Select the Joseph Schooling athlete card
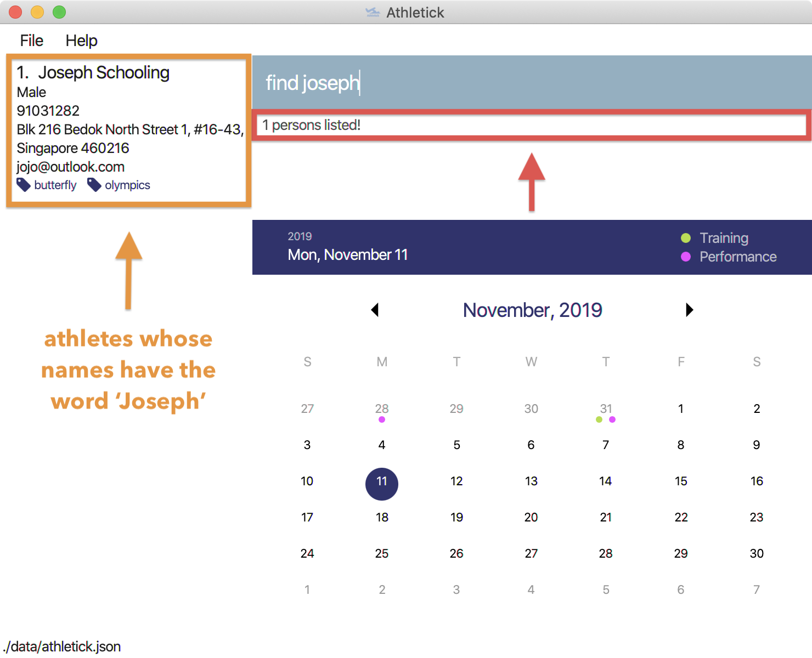The image size is (812, 658). pyautogui.click(x=129, y=131)
